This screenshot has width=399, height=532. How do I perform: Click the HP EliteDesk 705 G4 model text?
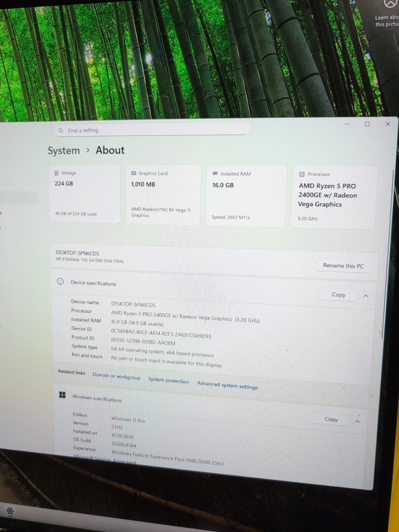[x=90, y=260]
